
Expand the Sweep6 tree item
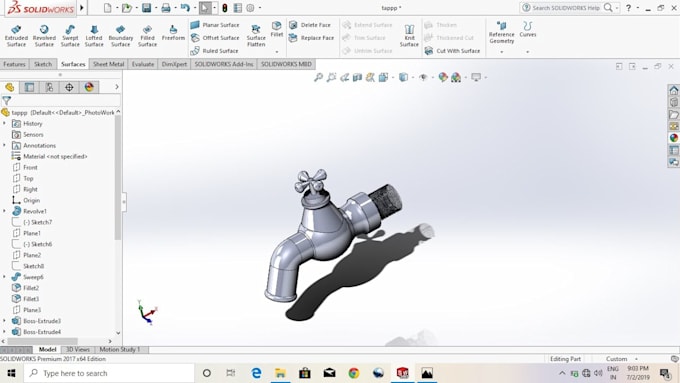point(4,277)
